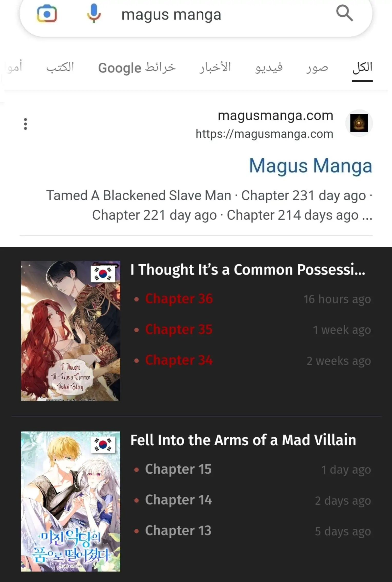The image size is (392, 582).
Task: Open Chapter 15 of Mad Villain
Action: (178, 469)
